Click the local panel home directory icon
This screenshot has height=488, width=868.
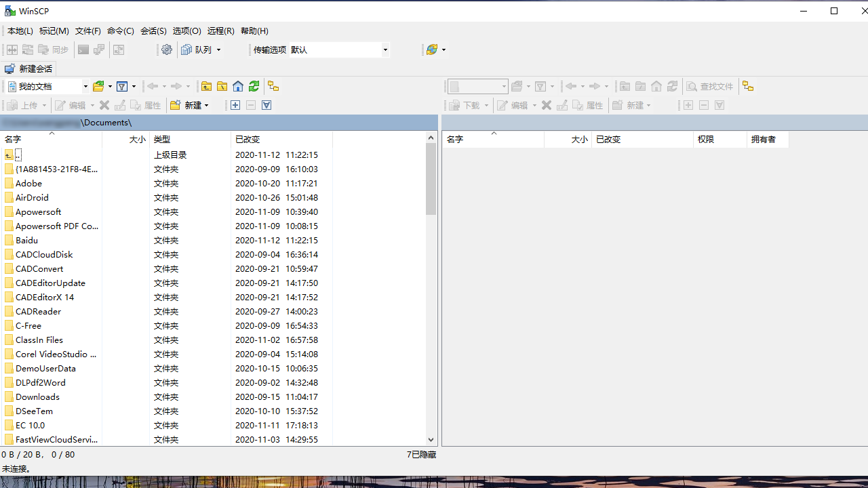238,86
